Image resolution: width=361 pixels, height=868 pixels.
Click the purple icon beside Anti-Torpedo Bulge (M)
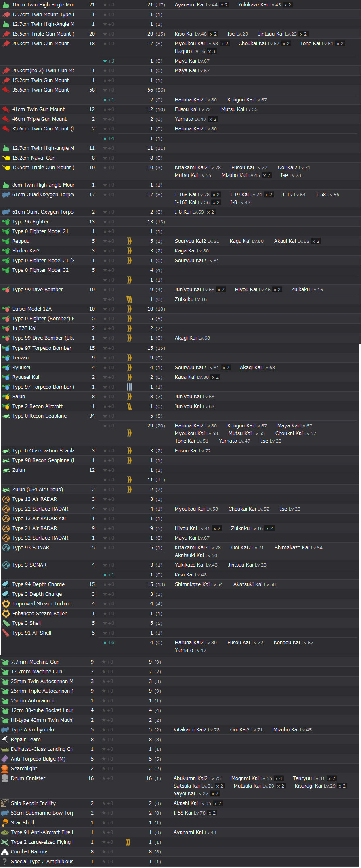click(5, 759)
